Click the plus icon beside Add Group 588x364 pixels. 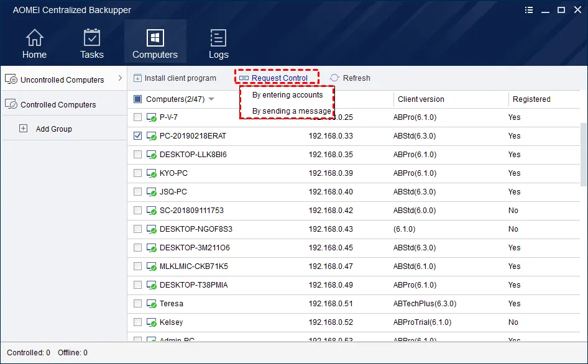click(24, 129)
